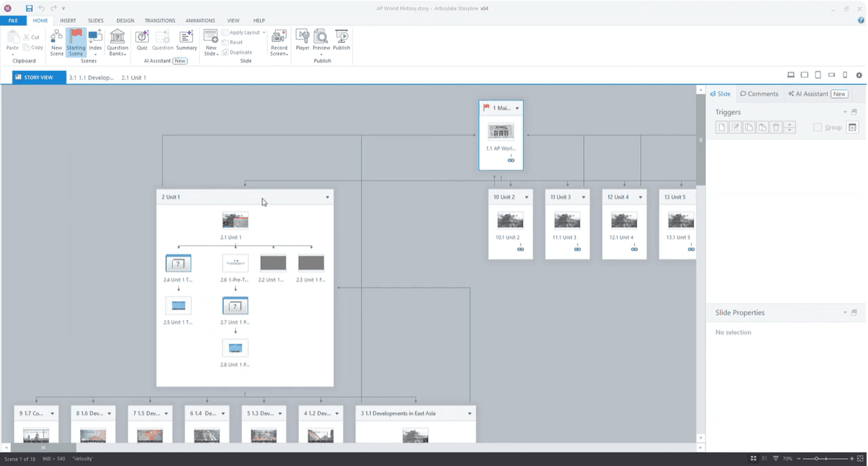Open the Question Banks tool
The width and height of the screenshot is (868, 466).
click(117, 41)
